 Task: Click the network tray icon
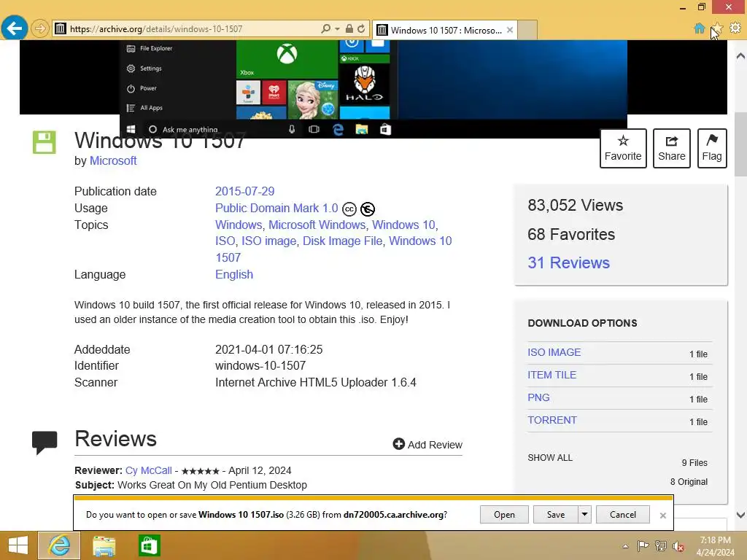(661, 545)
